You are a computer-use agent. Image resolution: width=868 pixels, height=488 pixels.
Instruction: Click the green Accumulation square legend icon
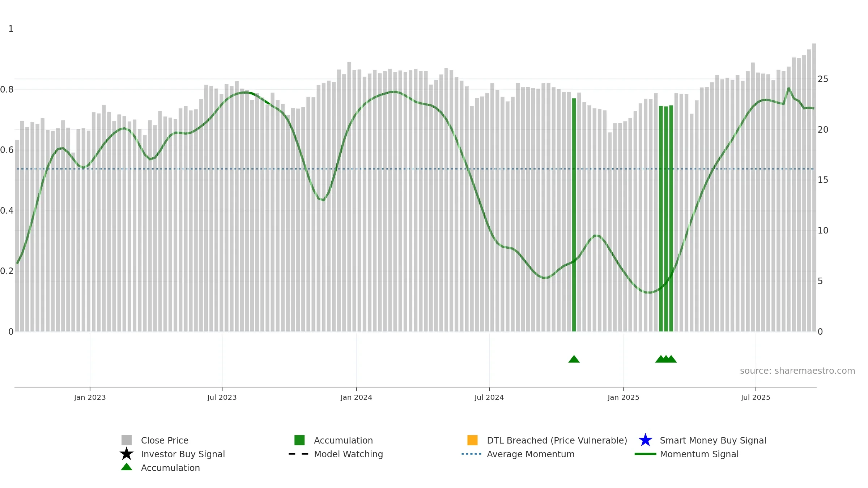pyautogui.click(x=299, y=440)
